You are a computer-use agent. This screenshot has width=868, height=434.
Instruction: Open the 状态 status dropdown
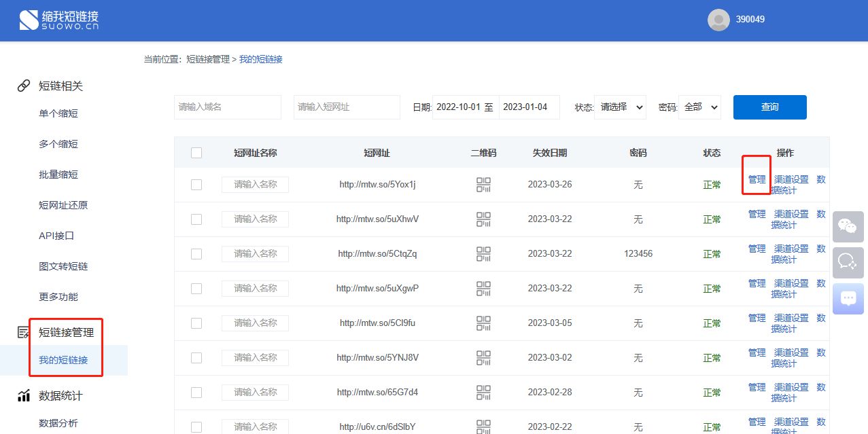click(x=619, y=107)
